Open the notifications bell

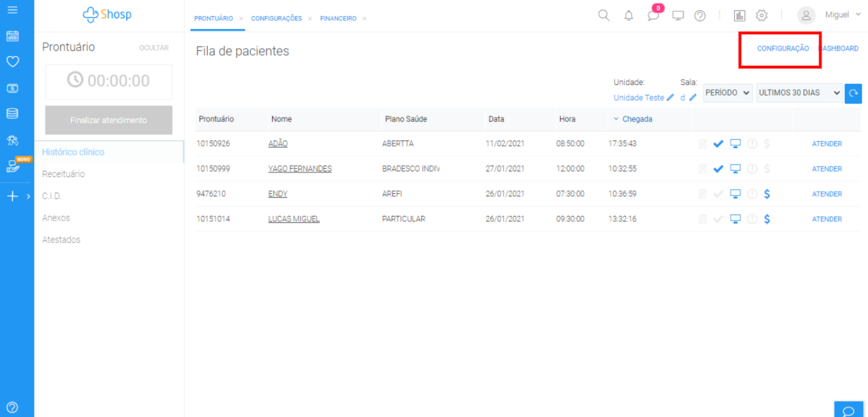pyautogui.click(x=629, y=16)
